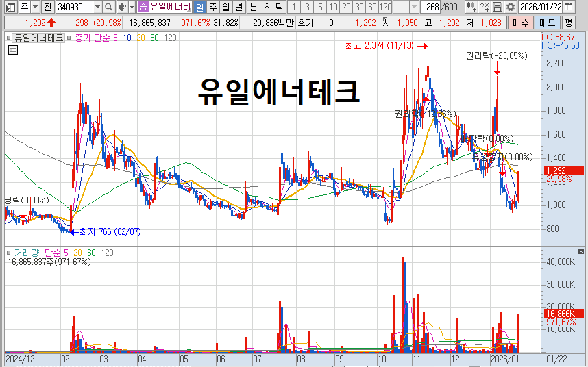The height and width of the screenshot is (367, 588).
Task: Select the 60 interval button
Action: point(372,7)
